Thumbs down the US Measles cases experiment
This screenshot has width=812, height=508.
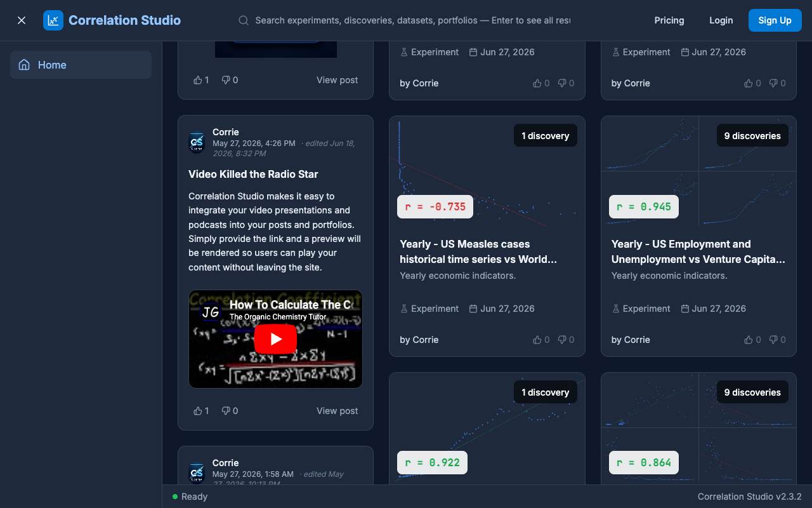566,340
